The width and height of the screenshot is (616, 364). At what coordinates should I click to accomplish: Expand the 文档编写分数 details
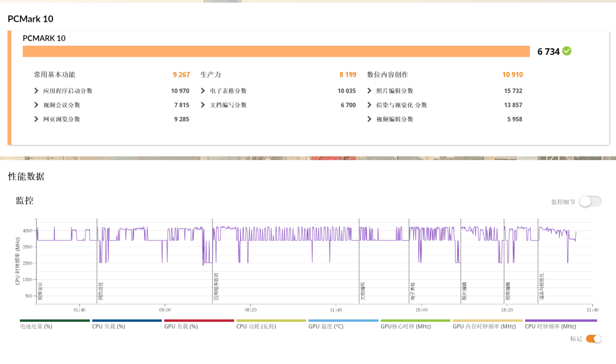(x=203, y=105)
